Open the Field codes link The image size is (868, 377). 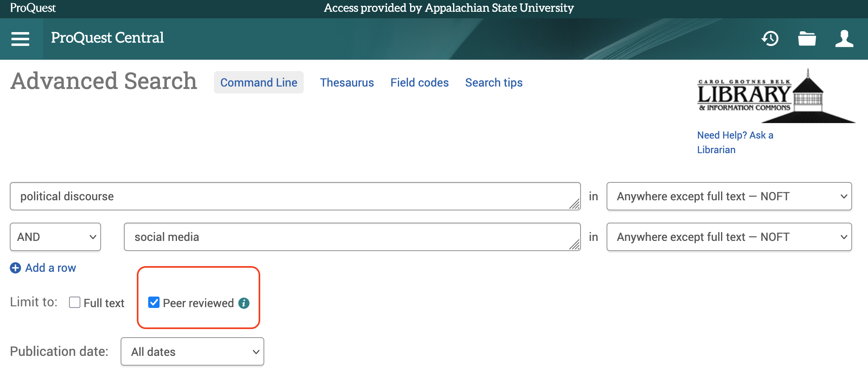pos(419,82)
